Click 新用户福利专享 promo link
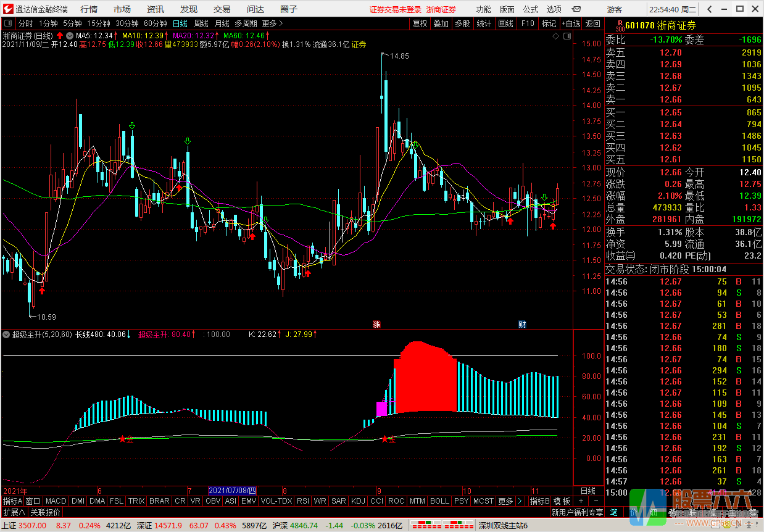This screenshot has width=764, height=532. (x=577, y=512)
